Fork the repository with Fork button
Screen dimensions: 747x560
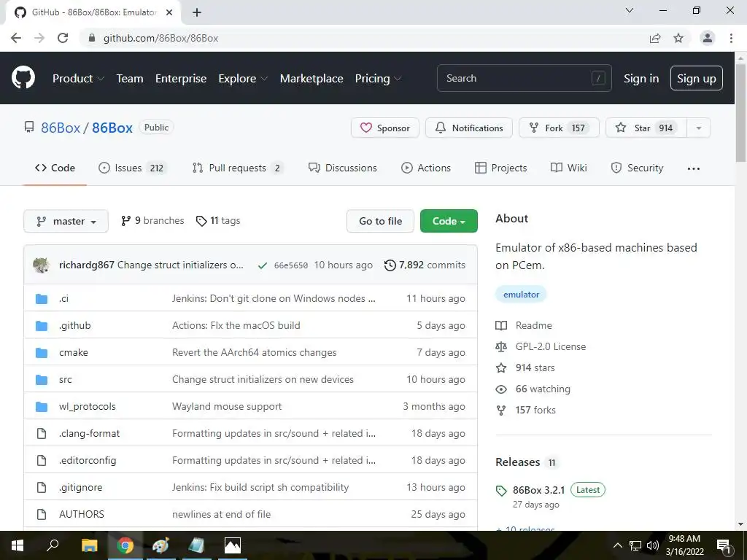(x=559, y=128)
